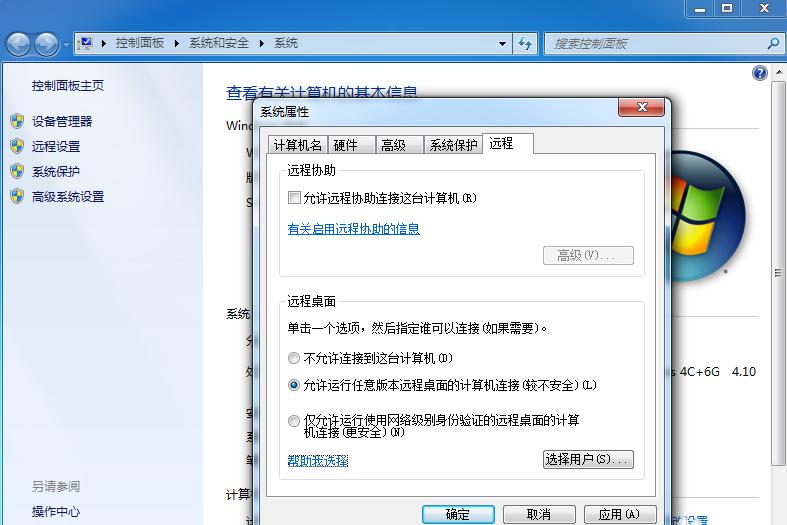Click the 控制面板 breadcrumb
The width and height of the screenshot is (787, 525).
(x=140, y=43)
